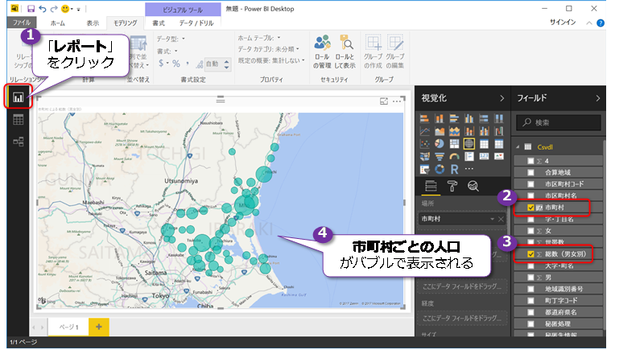This screenshot has height=350, width=644.
Task: Check the 合算地域 field
Action: pos(530,172)
